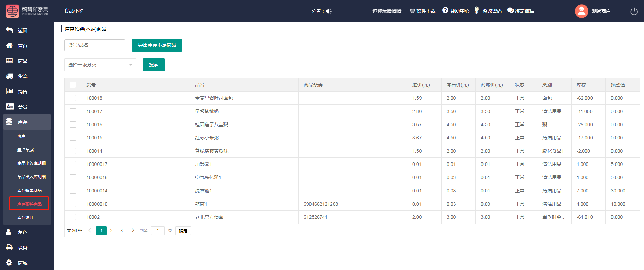This screenshot has width=644, height=270.
Task: Go to page 3
Action: [122, 231]
